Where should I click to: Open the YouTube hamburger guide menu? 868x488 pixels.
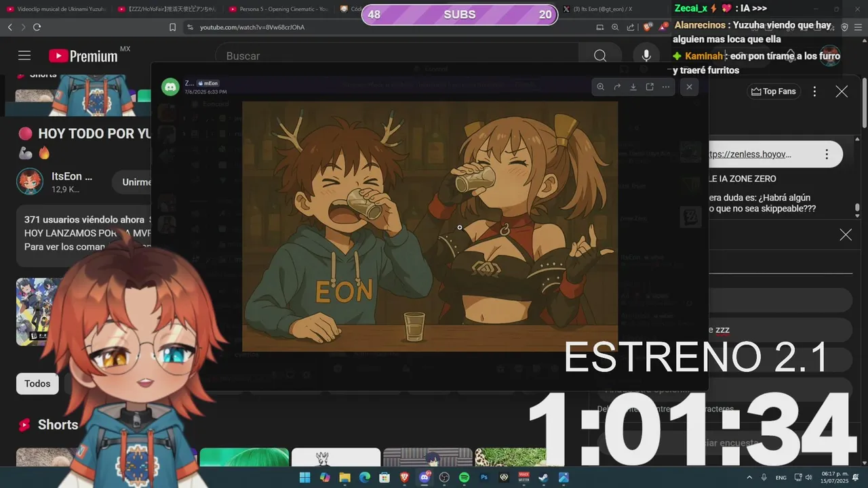[24, 56]
